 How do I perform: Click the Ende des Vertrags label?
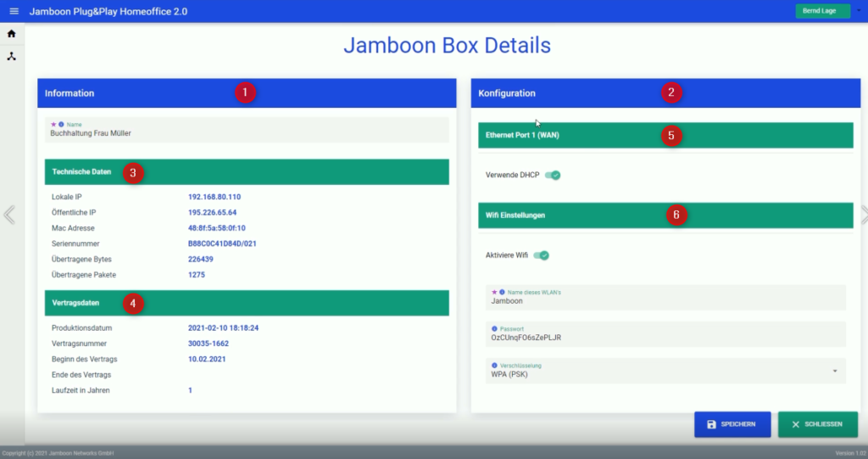81,375
